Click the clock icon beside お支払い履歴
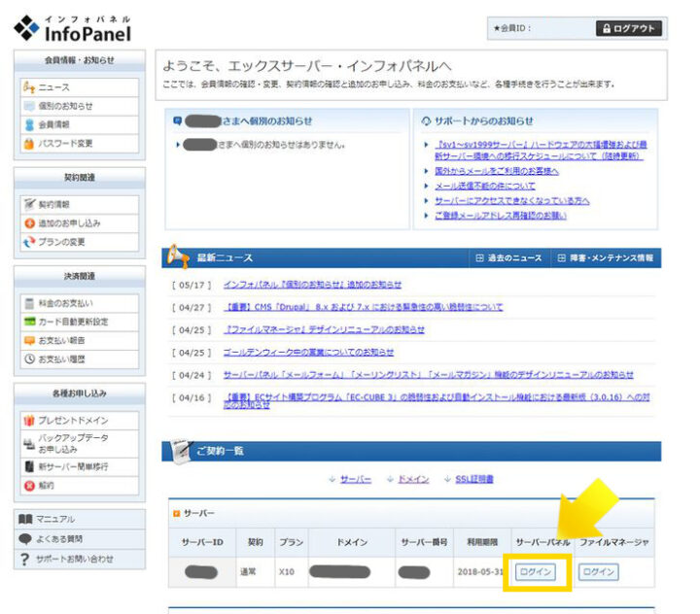This screenshot has height=614, width=700. (x=29, y=359)
